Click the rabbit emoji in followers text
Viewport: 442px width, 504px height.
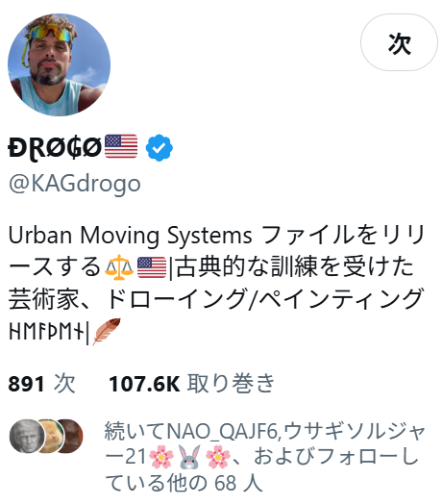pyautogui.click(x=189, y=457)
